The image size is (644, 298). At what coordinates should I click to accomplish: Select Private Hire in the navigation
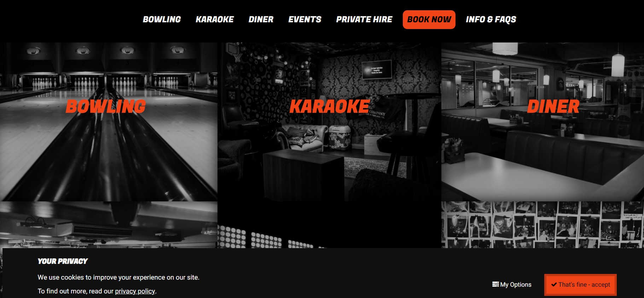pos(364,19)
